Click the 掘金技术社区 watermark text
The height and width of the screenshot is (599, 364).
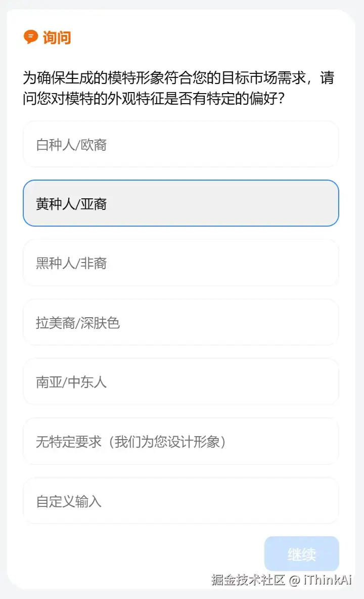tap(249, 580)
